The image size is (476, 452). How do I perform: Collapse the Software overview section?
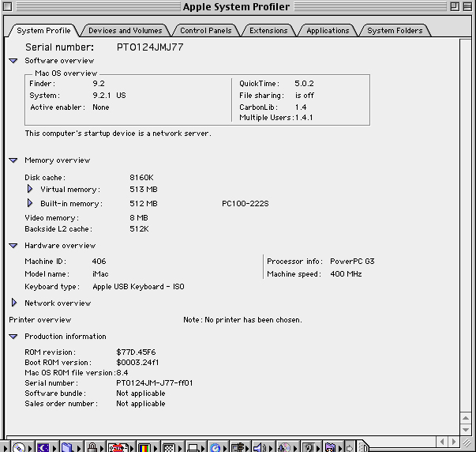13,61
